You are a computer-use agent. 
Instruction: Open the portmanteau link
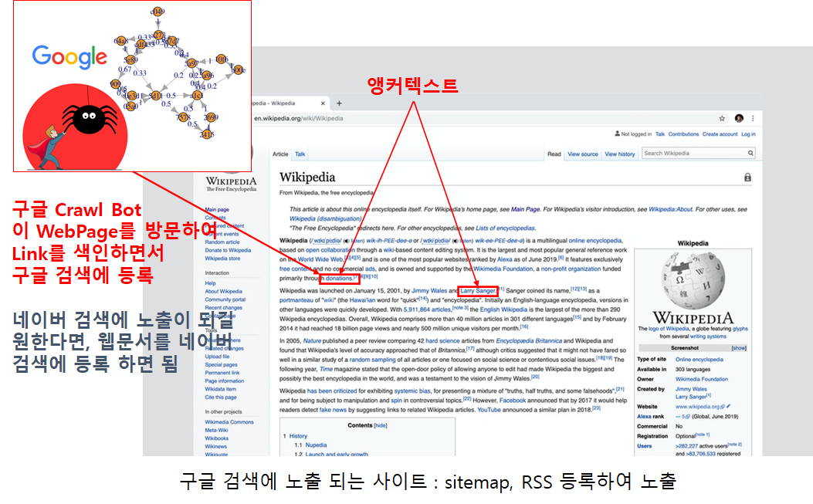296,300
